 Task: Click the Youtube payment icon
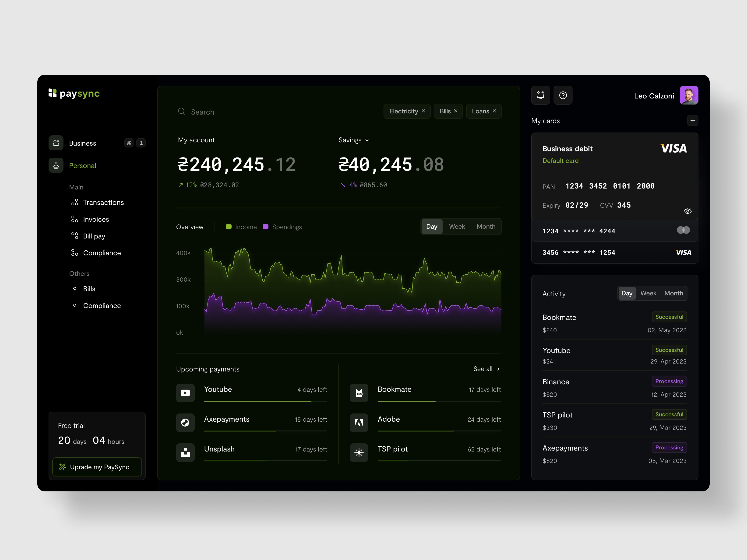pos(185,393)
